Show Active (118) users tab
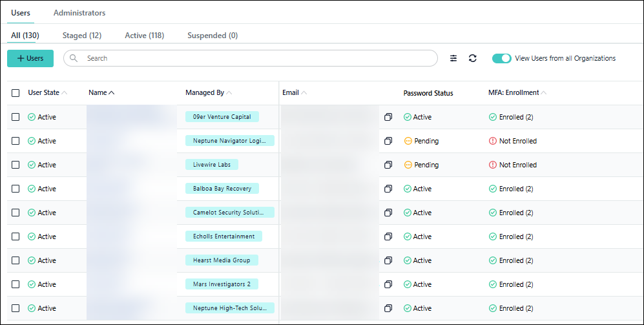Viewport: 644px width, 325px height. (x=145, y=36)
